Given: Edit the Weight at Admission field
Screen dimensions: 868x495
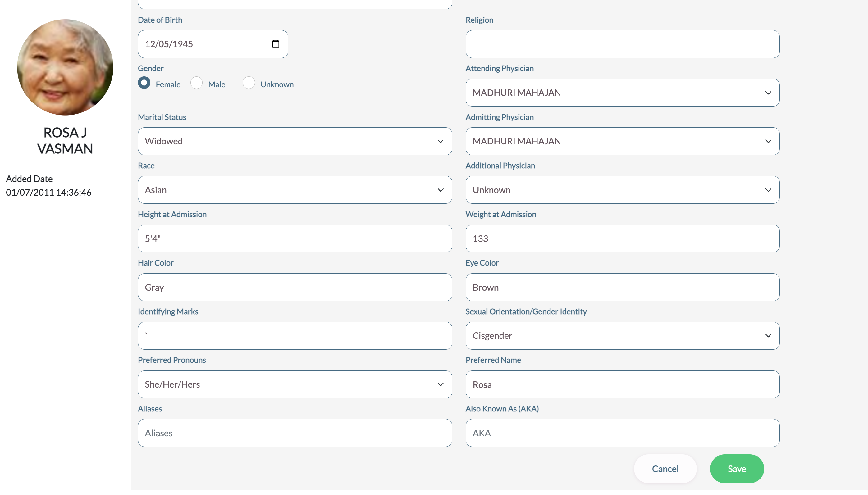Looking at the screenshot, I should click(622, 238).
